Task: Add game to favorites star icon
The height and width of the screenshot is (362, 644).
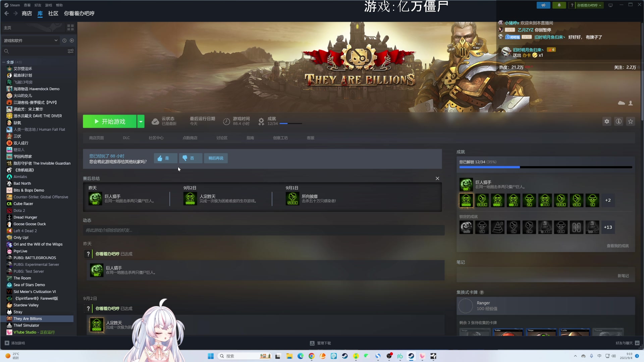Action: [631, 121]
